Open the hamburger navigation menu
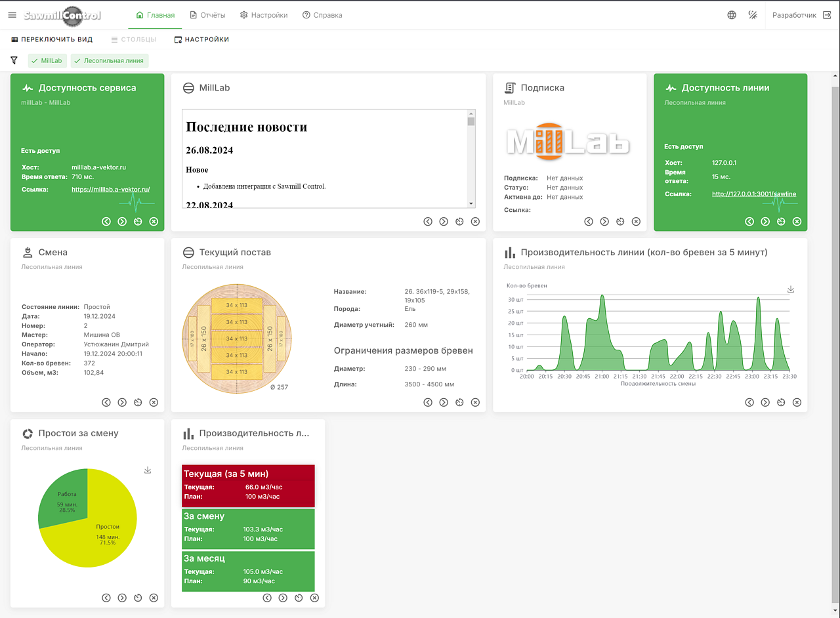 point(12,15)
